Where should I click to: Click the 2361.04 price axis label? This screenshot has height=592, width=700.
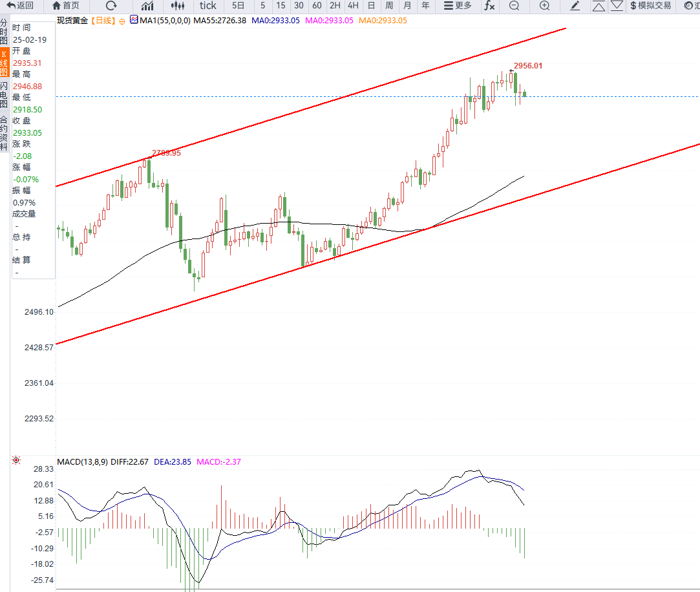coord(39,383)
